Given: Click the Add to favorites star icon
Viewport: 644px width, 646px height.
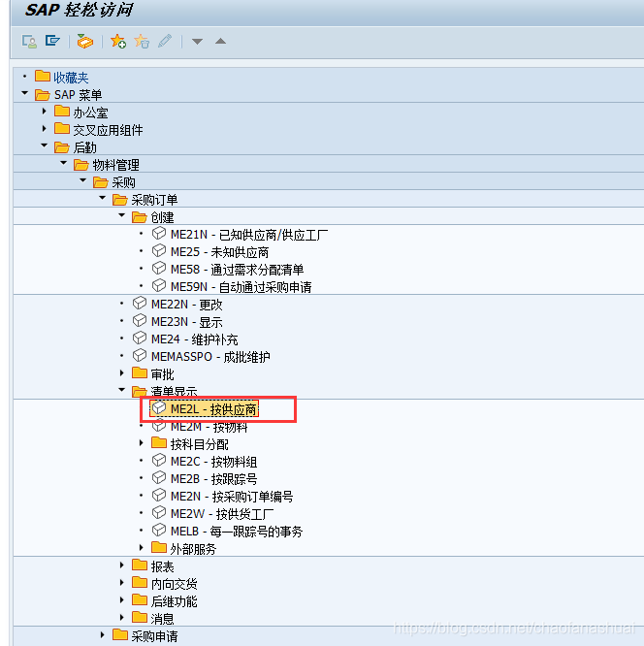Looking at the screenshot, I should pyautogui.click(x=118, y=41).
